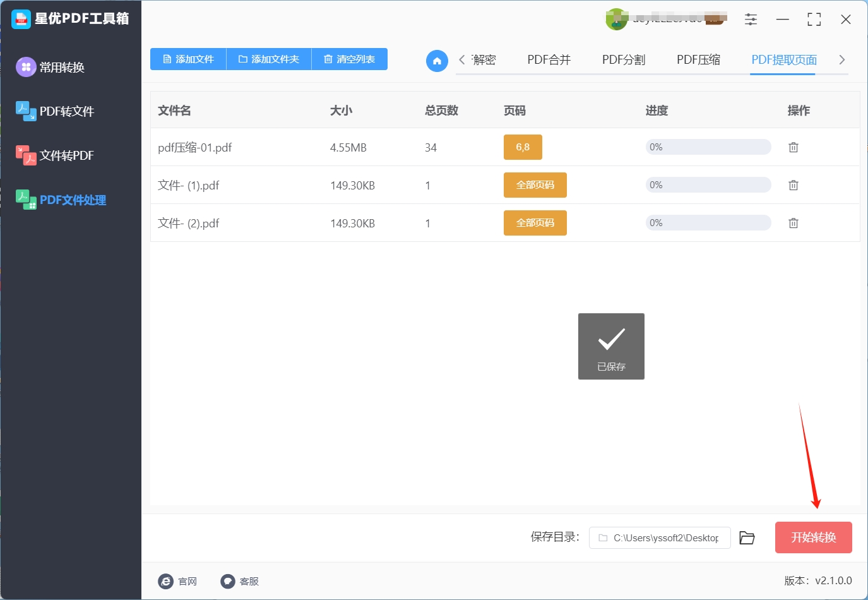
Task: Switch to the PDF合并 tab
Action: (549, 60)
